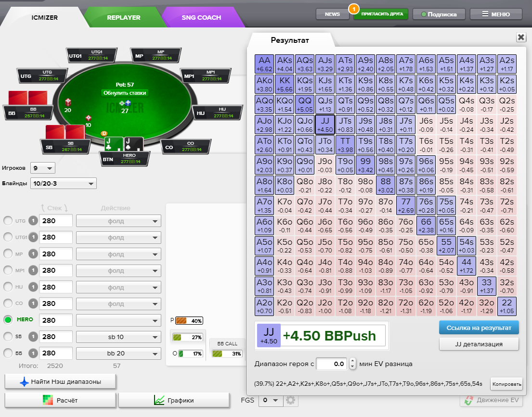Click the hero's jack of clubs card
Screen dimensions: 532x417
click(x=113, y=144)
